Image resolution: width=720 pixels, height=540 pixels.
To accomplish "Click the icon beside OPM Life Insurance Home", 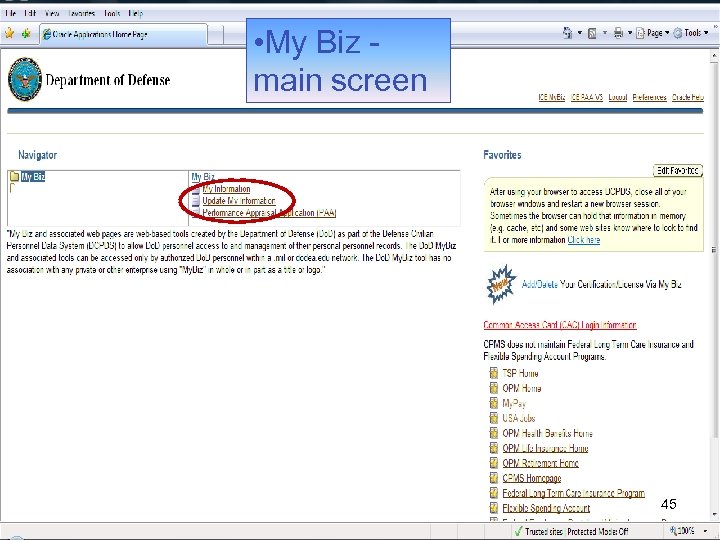I will [494, 448].
